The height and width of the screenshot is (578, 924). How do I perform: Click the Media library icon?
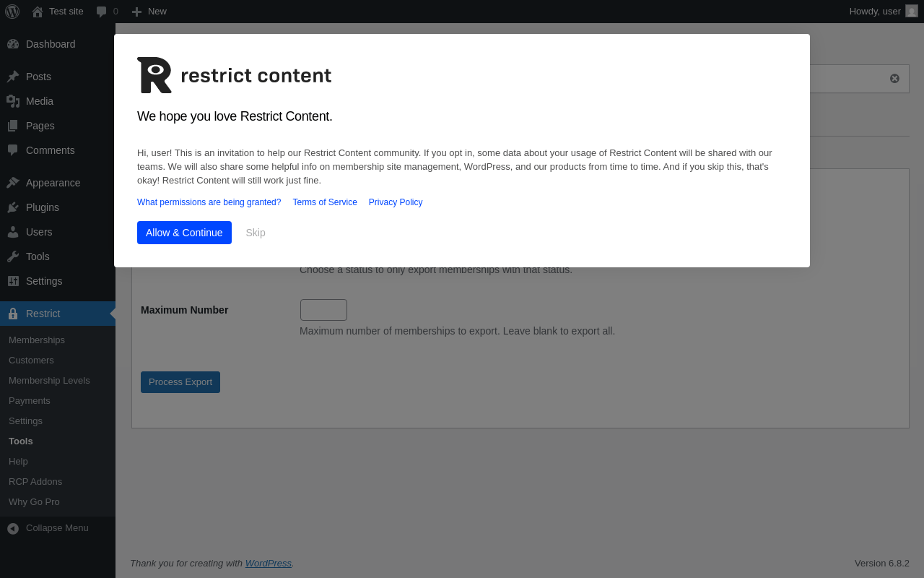click(13, 101)
